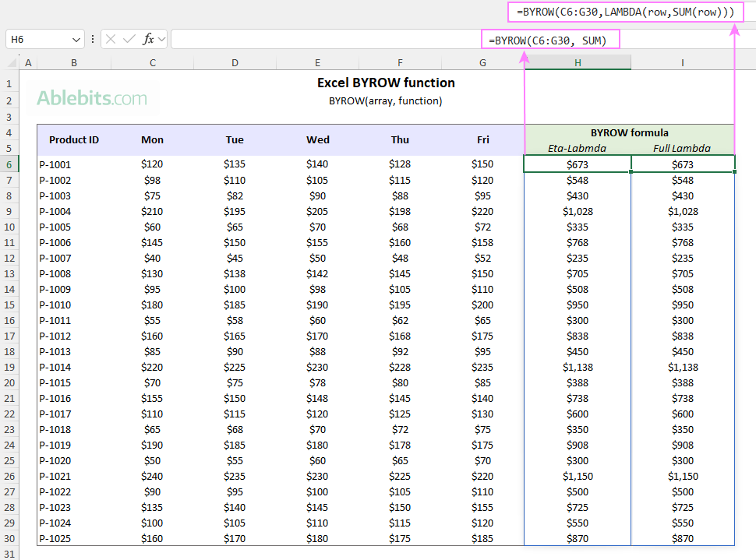
Task: Select column B header
Action: (x=74, y=63)
